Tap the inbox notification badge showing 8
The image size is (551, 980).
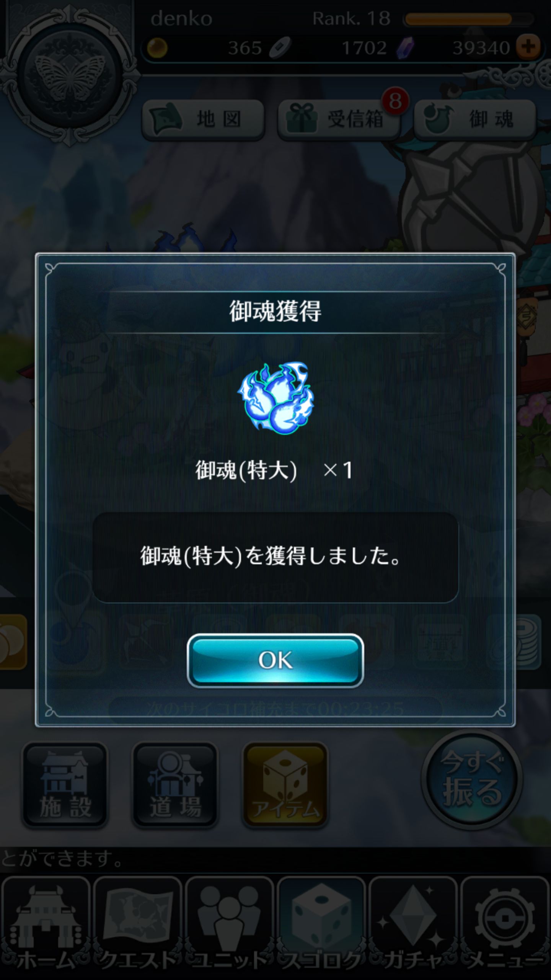[395, 101]
